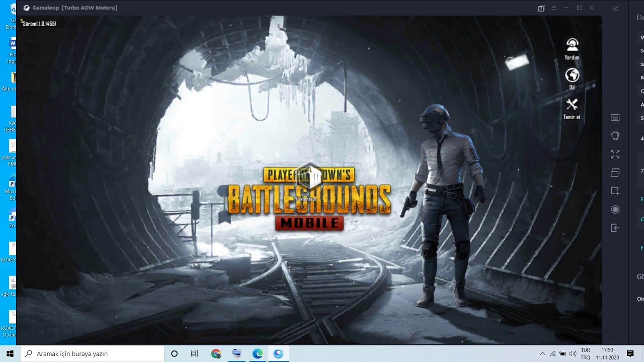Open Task View on the taskbar

[x=195, y=353]
